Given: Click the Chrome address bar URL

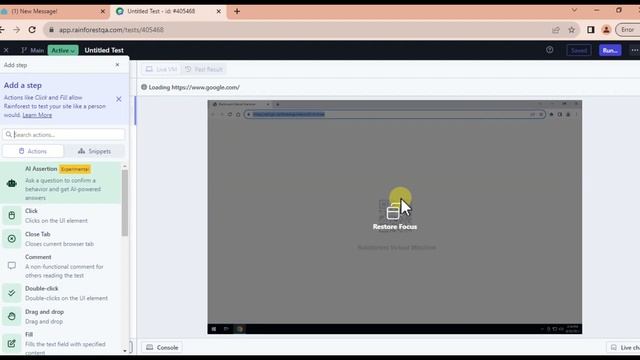Looking at the screenshot, I should pyautogui.click(x=111, y=30).
